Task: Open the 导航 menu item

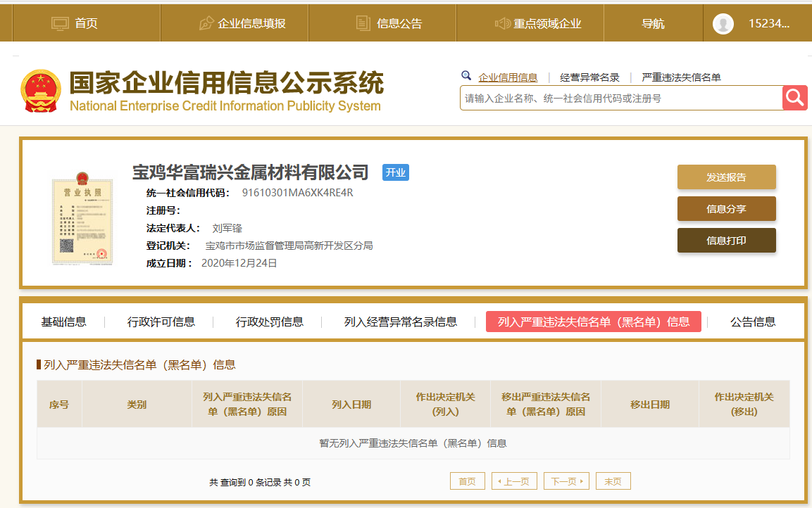Action: point(653,24)
